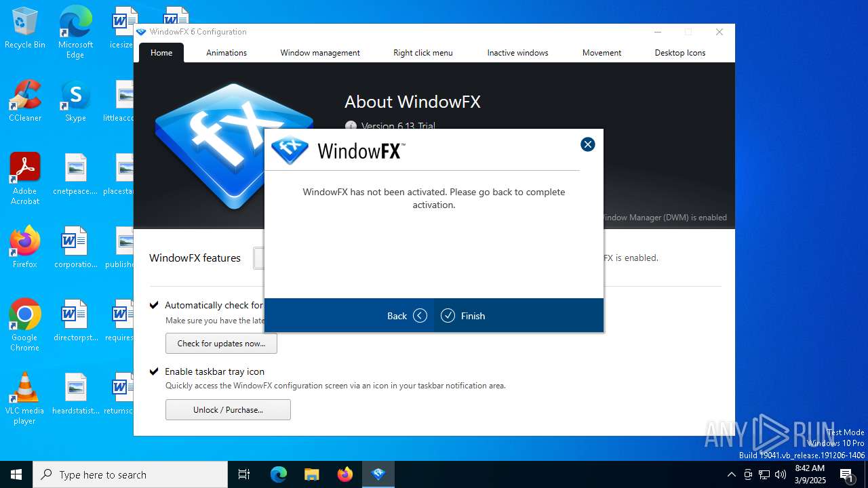Click the WindowFX features label
This screenshot has height=488, width=868.
point(195,258)
